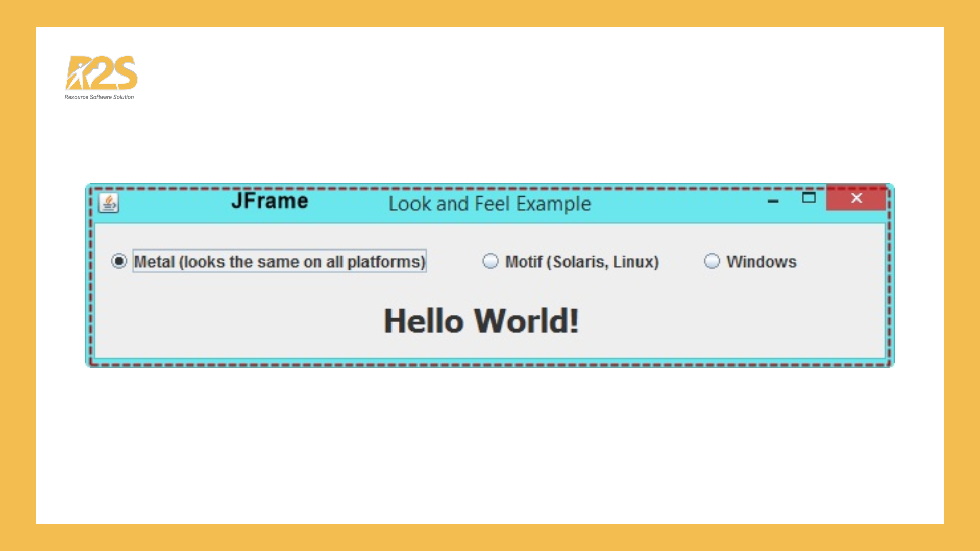Click the 'Look and Feel Example' title text
The height and width of the screenshot is (551, 980).
point(489,204)
